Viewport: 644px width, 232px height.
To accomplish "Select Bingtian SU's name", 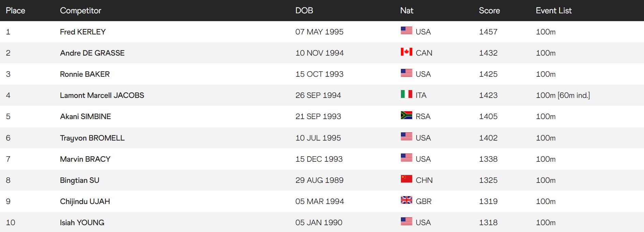I will 79,180.
